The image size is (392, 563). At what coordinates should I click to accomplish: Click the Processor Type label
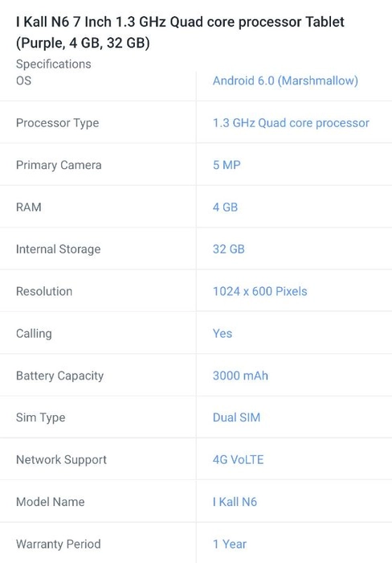click(x=57, y=123)
